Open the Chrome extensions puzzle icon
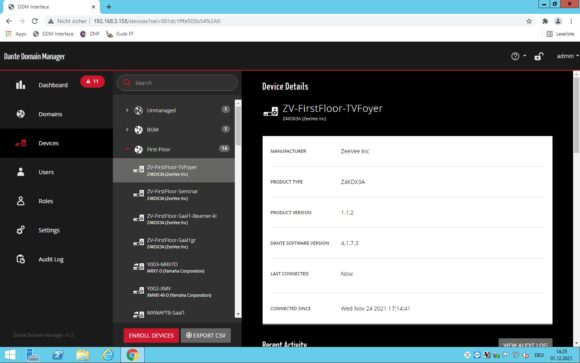The image size is (580, 363). coord(545,21)
